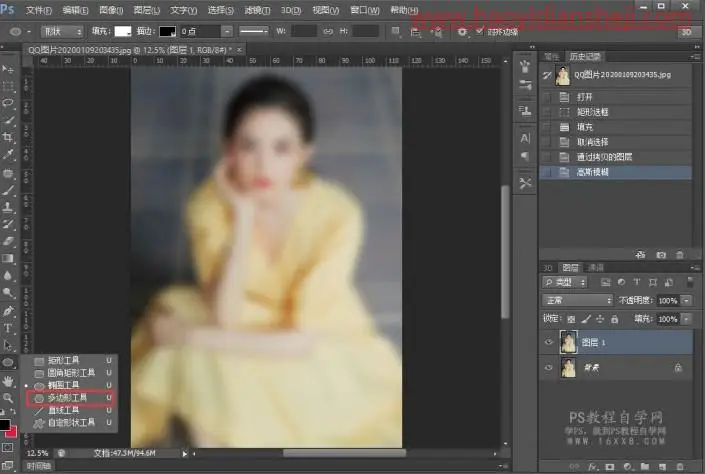Select the Dodge tool
This screenshot has width=705, height=474.
[x=8, y=293]
